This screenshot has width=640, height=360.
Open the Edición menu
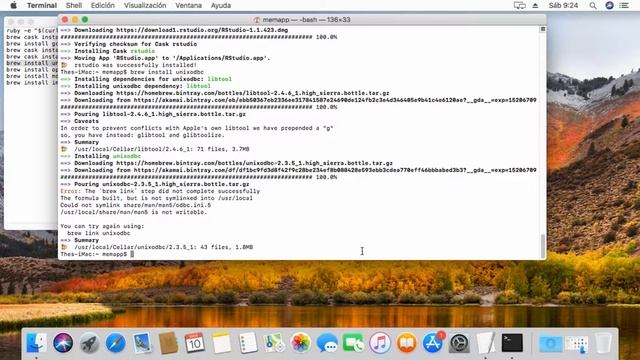[103, 5]
